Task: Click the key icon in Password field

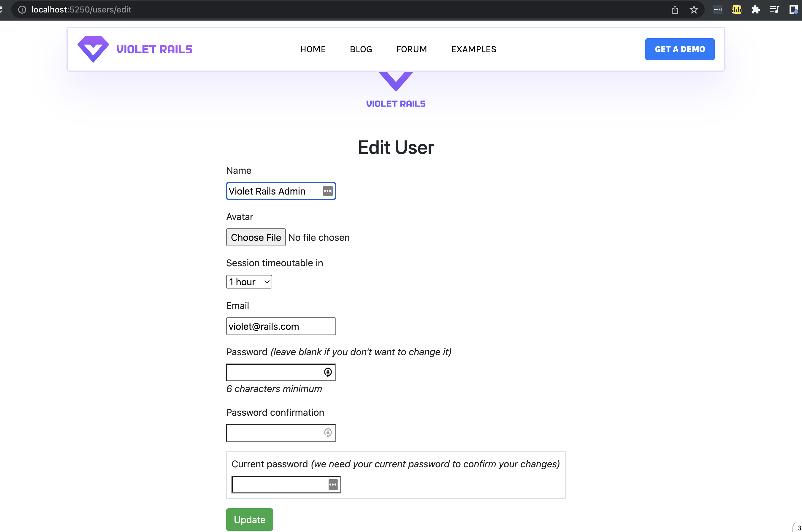Action: pos(328,372)
